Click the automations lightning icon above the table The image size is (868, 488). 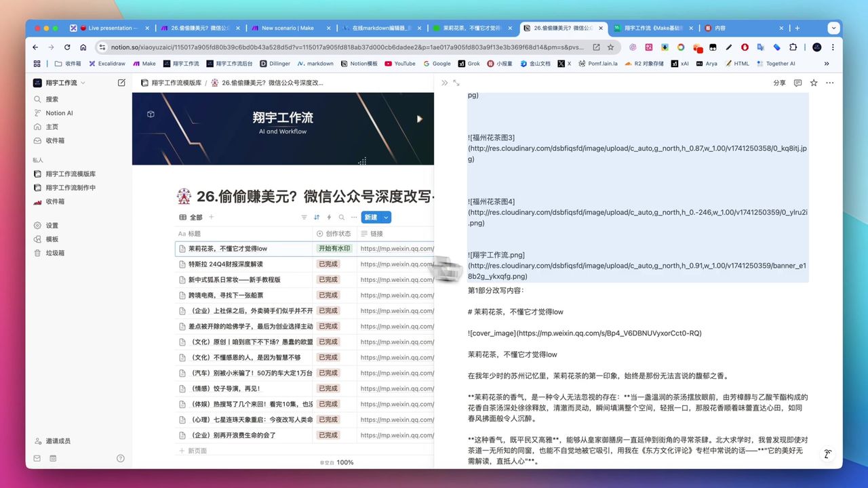pos(330,217)
